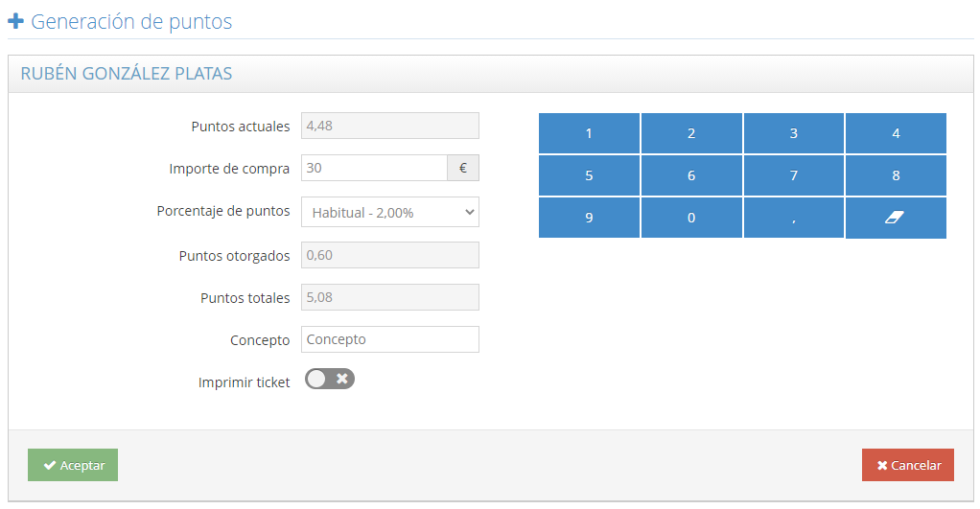Click the plus icon beside Generación de puntos

coord(15,21)
